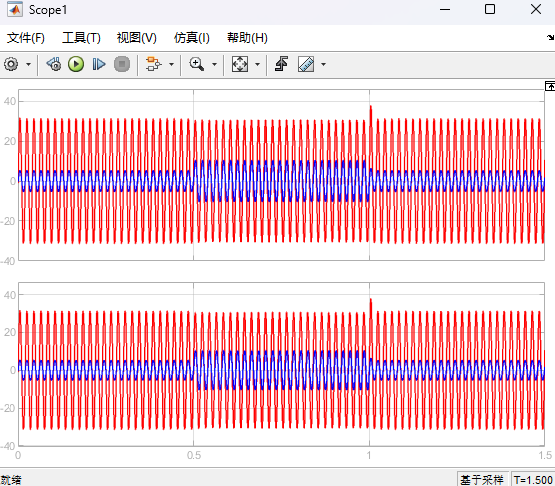The image size is (555, 486).
Task: Click the MATLAB logo in title bar
Action: click(15, 10)
